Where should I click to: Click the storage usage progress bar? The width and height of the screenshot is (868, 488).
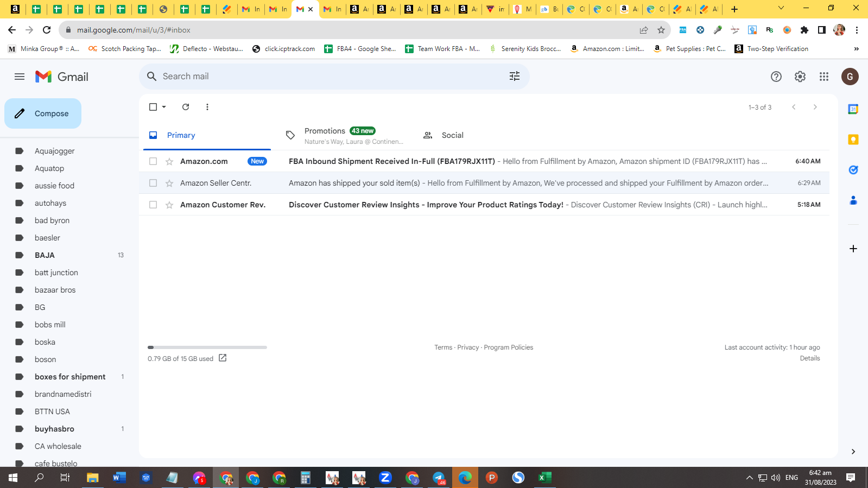207,347
